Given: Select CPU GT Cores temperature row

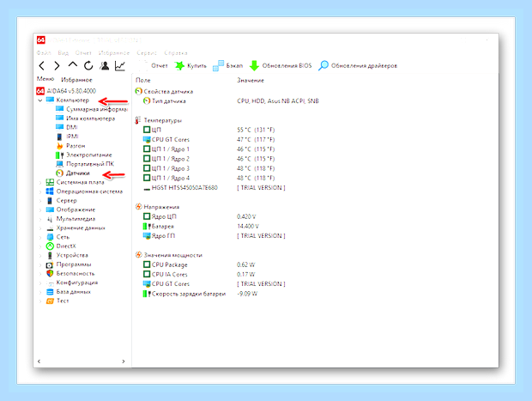Looking at the screenshot, I should tap(209, 140).
